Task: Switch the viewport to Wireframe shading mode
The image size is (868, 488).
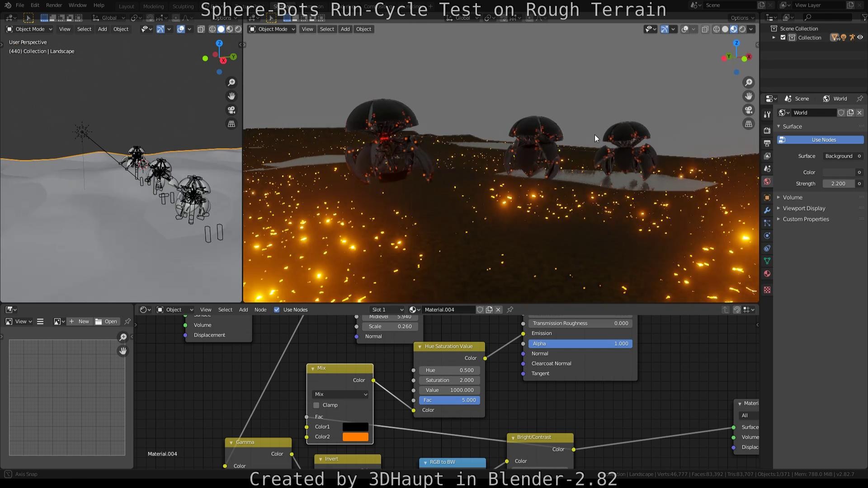Action: click(x=716, y=29)
